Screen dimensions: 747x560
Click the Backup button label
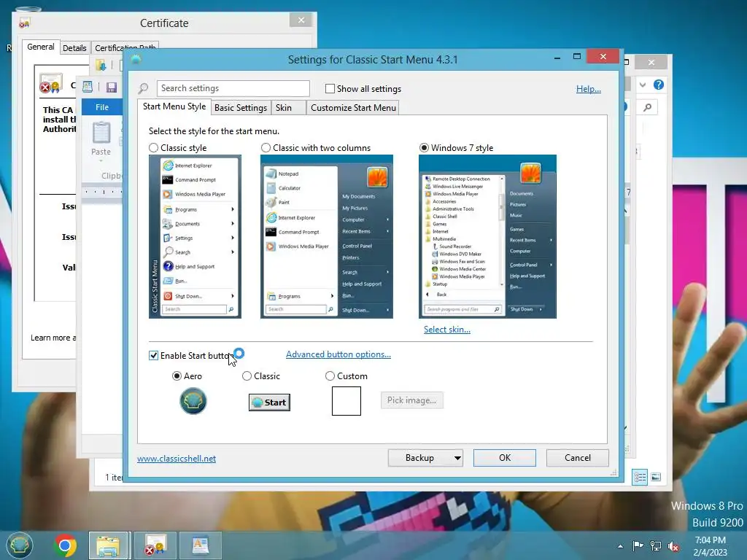[419, 458]
